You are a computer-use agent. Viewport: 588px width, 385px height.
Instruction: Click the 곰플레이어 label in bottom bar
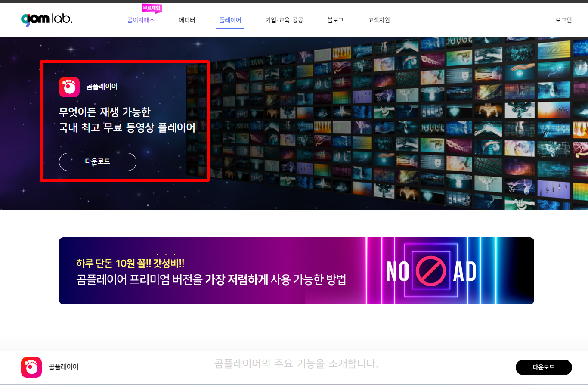(64, 367)
